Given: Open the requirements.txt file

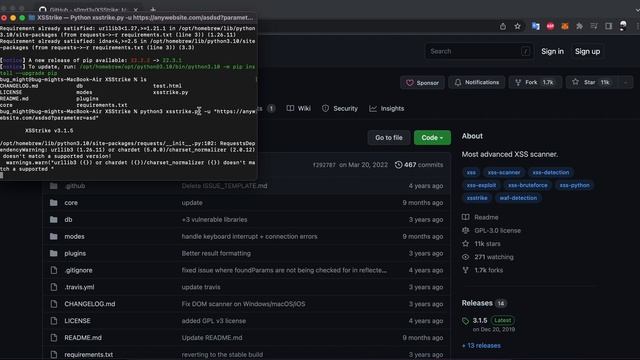Looking at the screenshot, I should click(x=89, y=355).
